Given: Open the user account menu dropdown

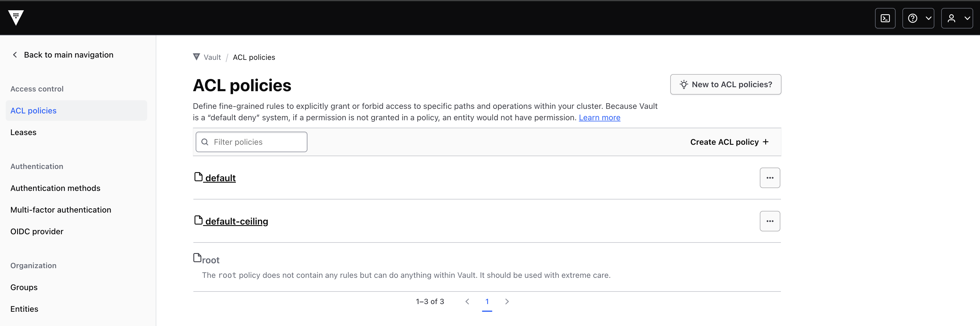Looking at the screenshot, I should coord(957,18).
